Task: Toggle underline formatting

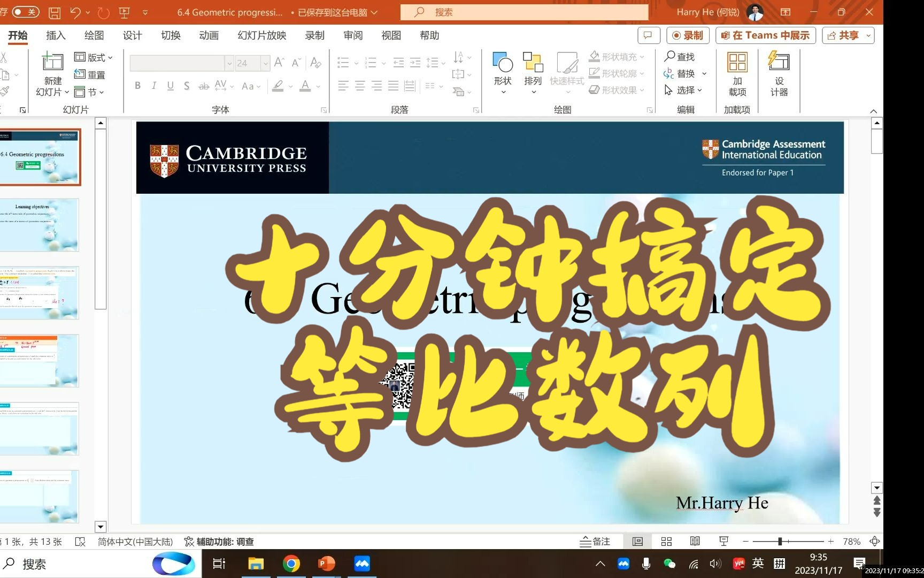Action: click(170, 85)
